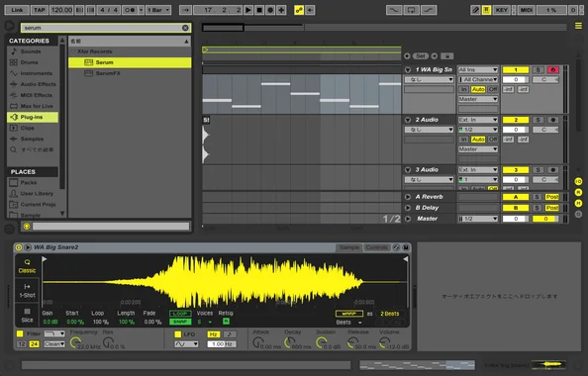Toggle the Follow arrow button
Screen dimensions: 588x376
pos(185,10)
